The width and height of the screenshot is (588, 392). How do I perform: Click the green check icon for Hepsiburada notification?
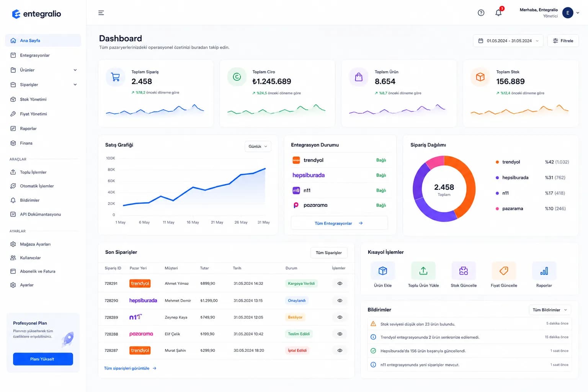373,351
